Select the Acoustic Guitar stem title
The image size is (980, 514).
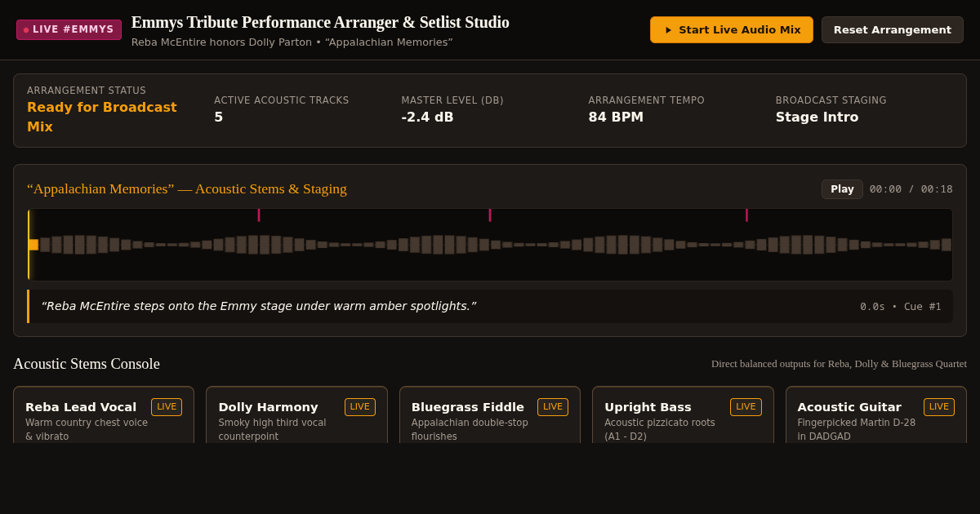point(849,407)
